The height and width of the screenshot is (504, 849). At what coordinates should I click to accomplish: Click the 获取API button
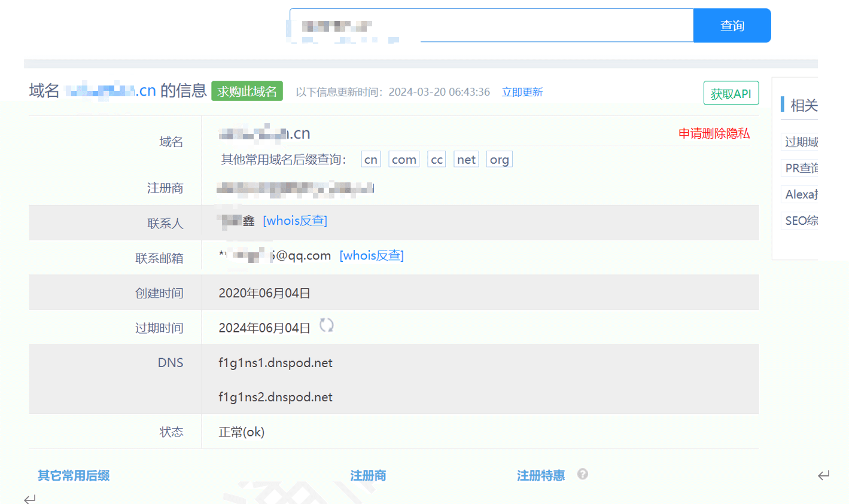(x=731, y=93)
